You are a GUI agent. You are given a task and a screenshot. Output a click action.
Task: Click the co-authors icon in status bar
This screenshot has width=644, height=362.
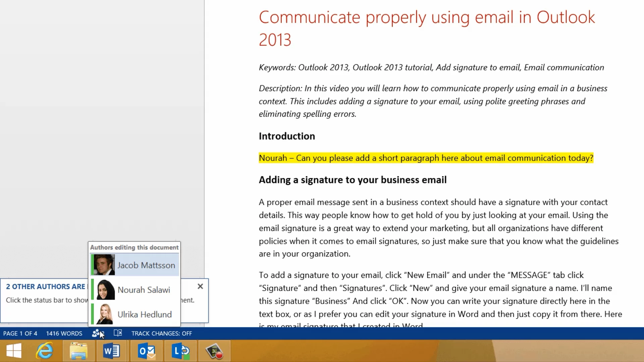[x=97, y=333]
